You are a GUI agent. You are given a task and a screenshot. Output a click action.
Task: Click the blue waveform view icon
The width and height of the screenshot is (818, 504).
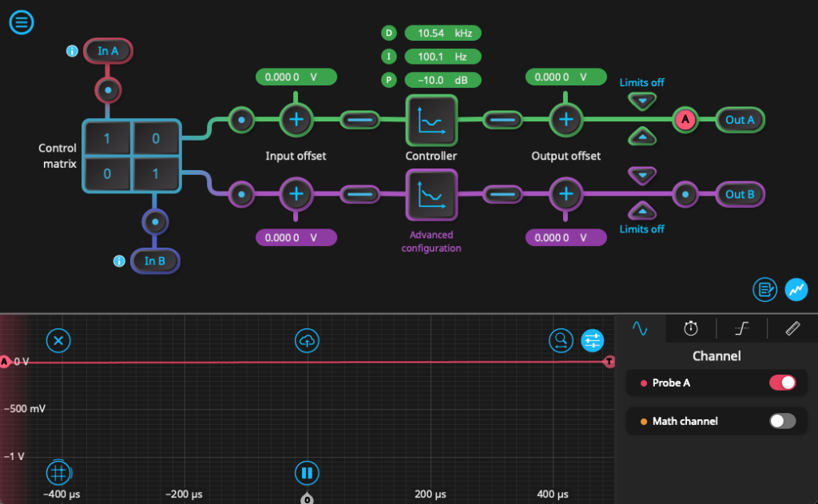(x=796, y=289)
